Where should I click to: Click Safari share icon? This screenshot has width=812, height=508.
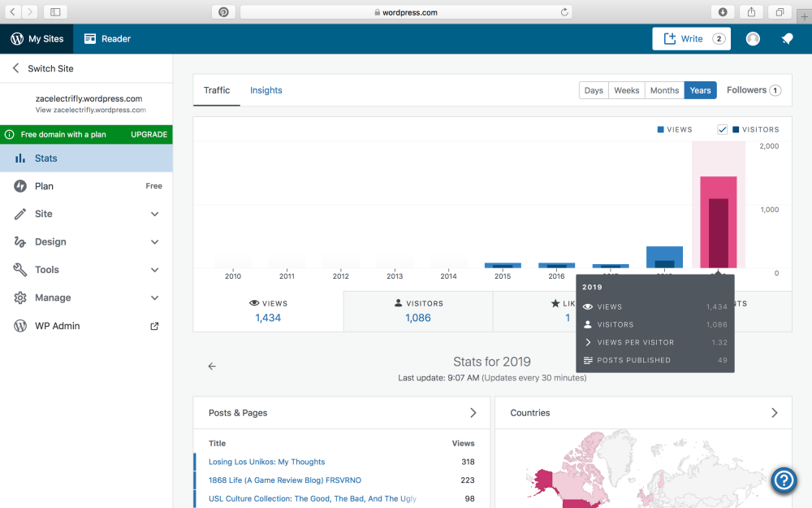pyautogui.click(x=751, y=12)
